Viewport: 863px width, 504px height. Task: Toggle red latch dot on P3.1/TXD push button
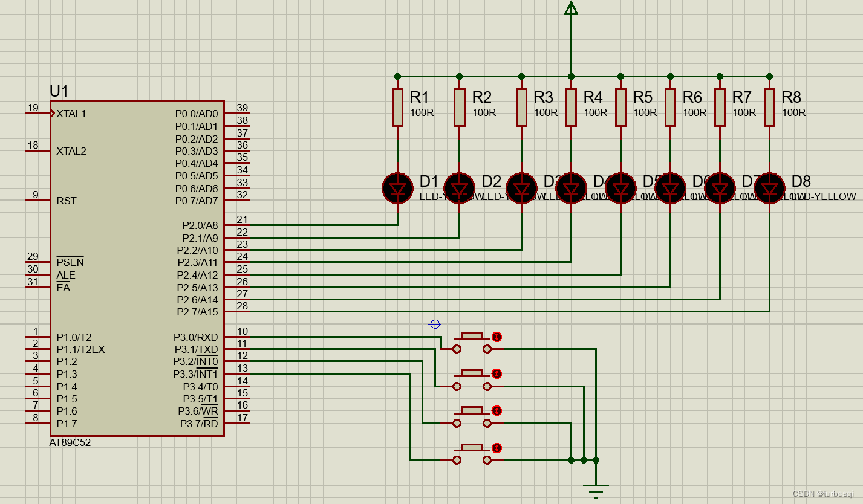click(x=497, y=374)
